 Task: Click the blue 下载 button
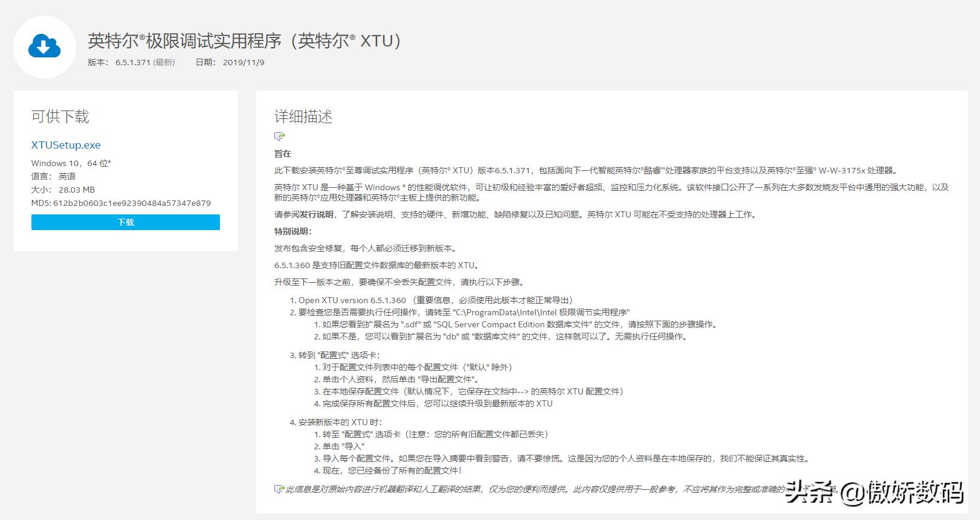pos(126,222)
